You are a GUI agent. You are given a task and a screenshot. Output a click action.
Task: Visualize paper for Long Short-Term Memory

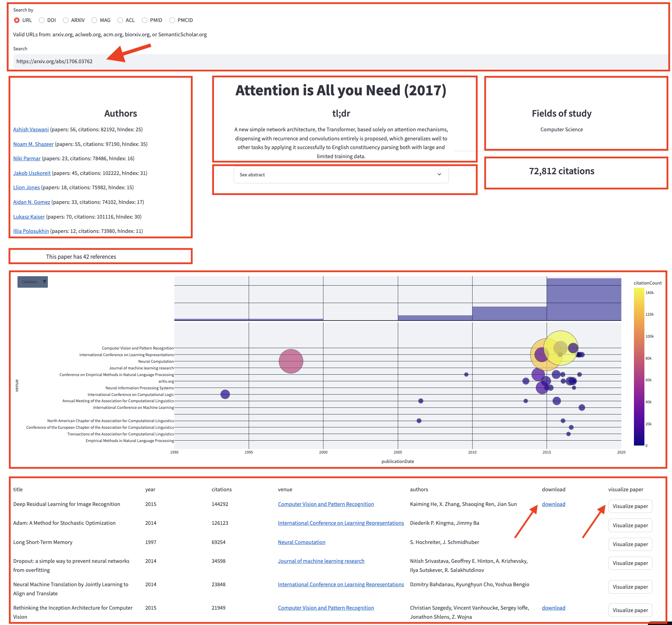(x=630, y=544)
